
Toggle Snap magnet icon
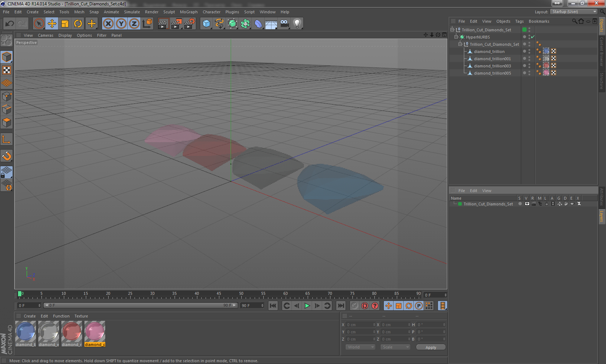point(6,156)
